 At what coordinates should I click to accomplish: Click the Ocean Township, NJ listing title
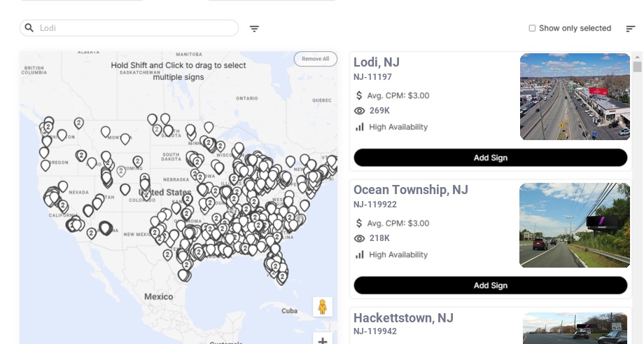coord(411,190)
